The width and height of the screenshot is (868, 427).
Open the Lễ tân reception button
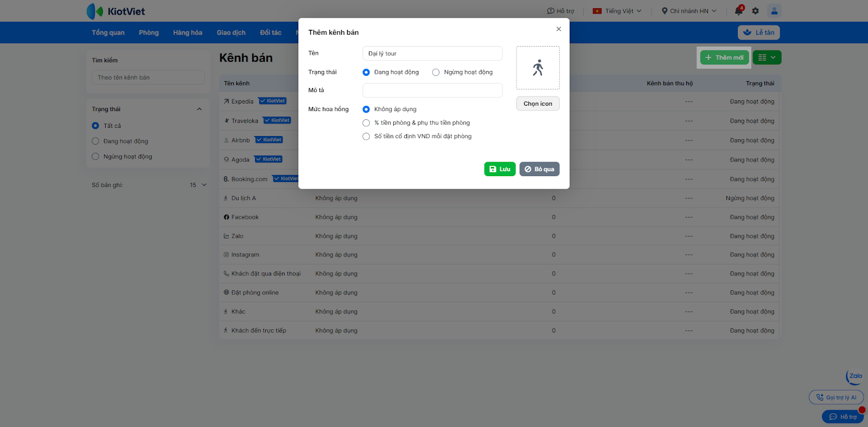tap(758, 33)
